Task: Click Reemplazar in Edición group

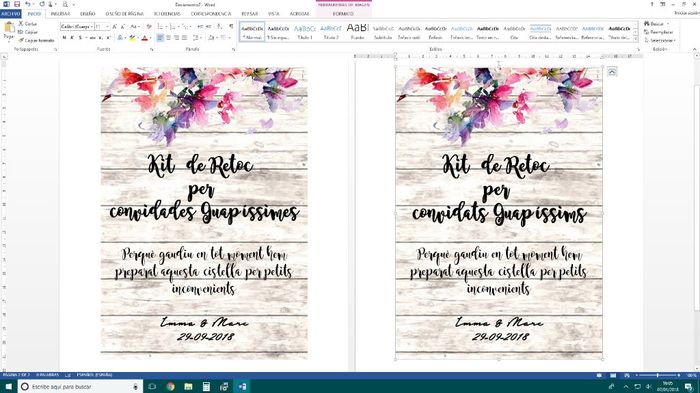Action: (658, 32)
